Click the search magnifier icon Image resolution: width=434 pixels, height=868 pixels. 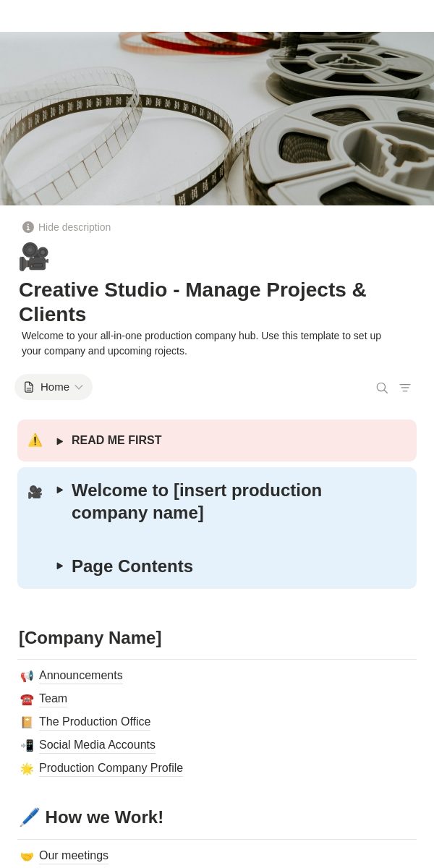[382, 388]
